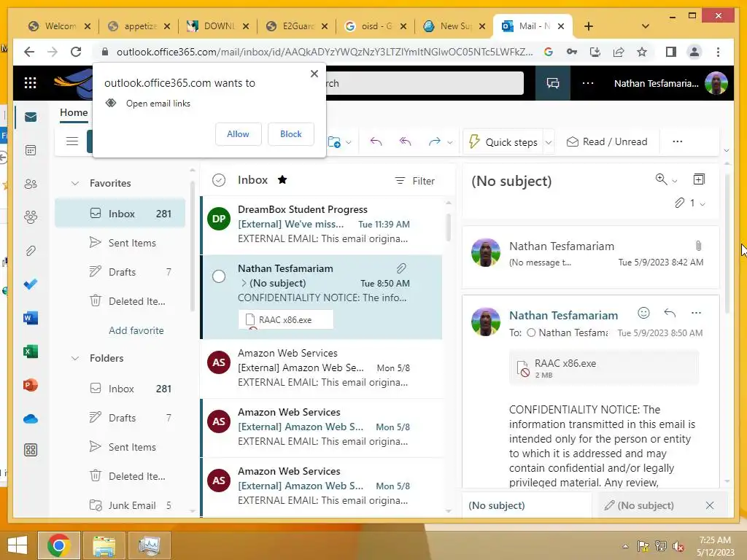Open RAAC x86.exe attachment in reading pane
Screen dimensions: 747x560
point(603,368)
